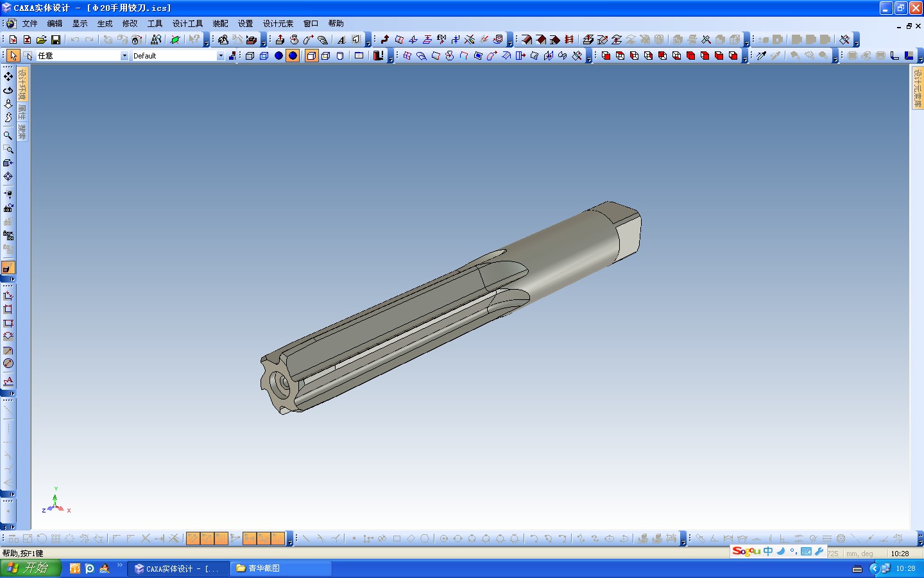
Task: Click the last red cube view icon
Action: pos(733,56)
